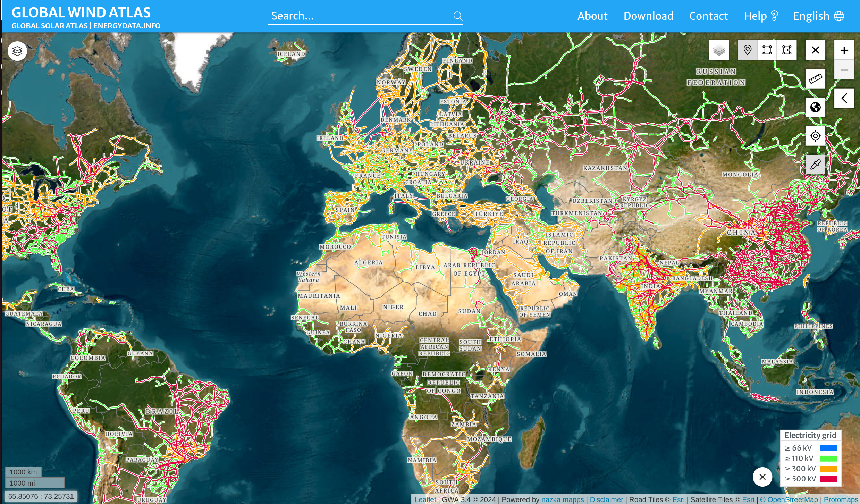
Task: Collapse the side panel chevron arrow
Action: [844, 98]
